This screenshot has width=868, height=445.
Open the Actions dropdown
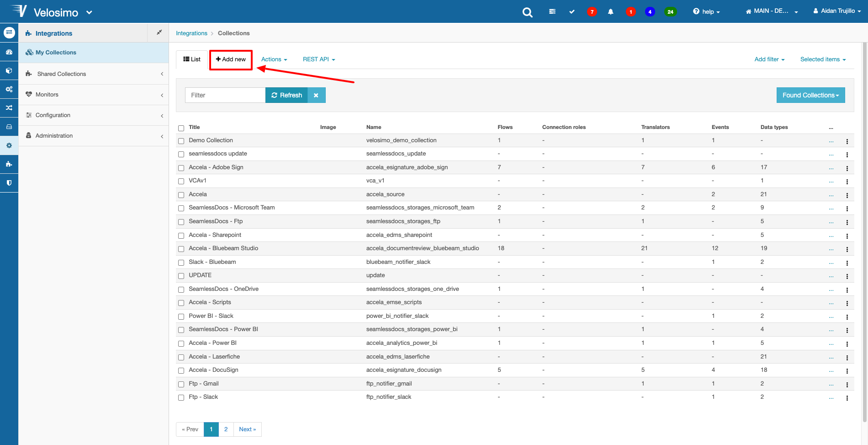(274, 59)
